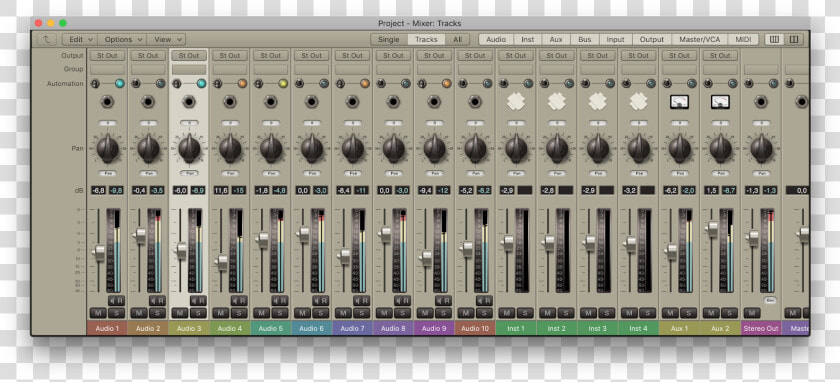Mute the Audio 1 channel
The image size is (840, 382).
click(98, 313)
